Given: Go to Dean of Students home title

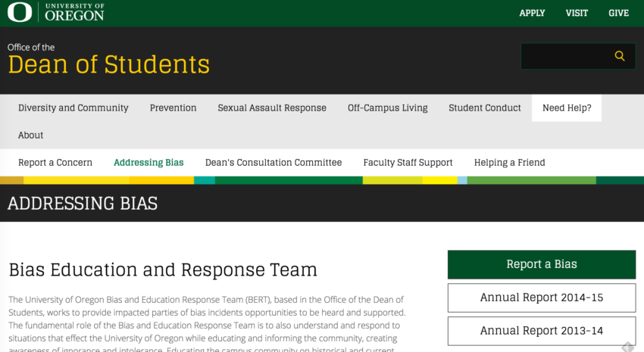Looking at the screenshot, I should [109, 64].
